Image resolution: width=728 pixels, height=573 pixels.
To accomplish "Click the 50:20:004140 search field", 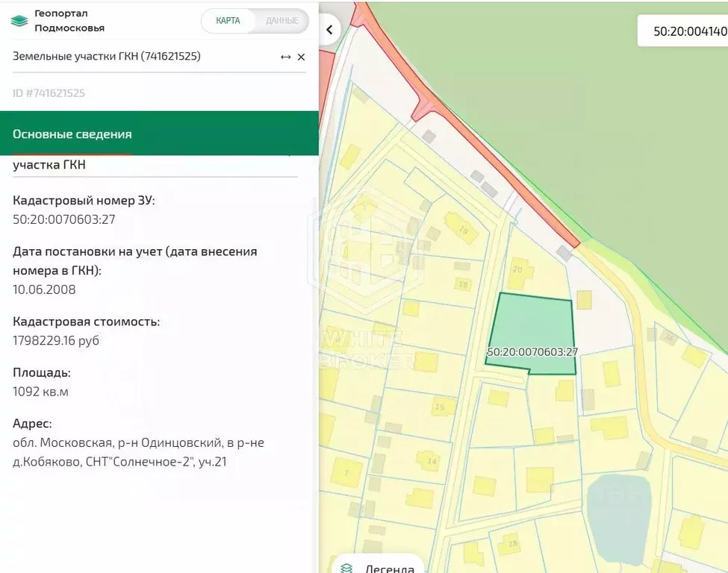I will point(688,31).
